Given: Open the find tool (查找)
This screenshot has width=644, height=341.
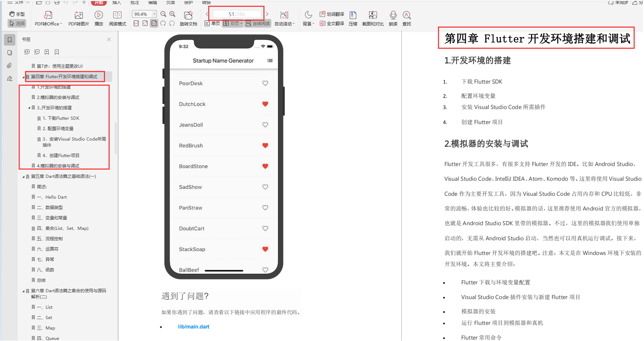Looking at the screenshot, I should pyautogui.click(x=406, y=19).
